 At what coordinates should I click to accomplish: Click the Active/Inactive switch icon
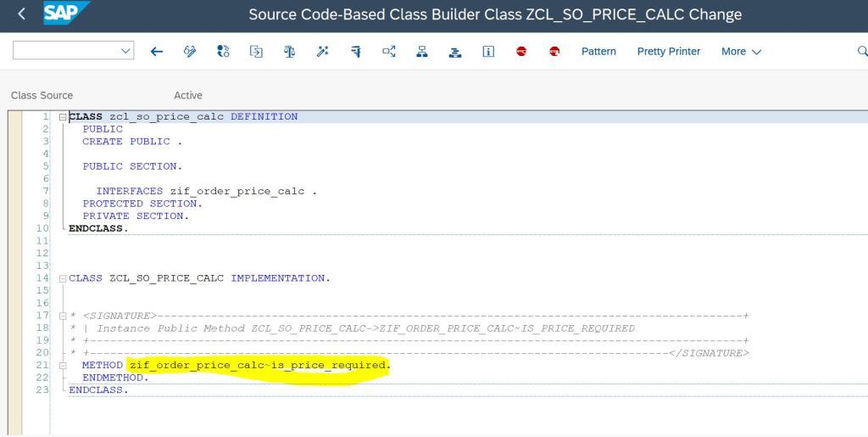pos(223,52)
